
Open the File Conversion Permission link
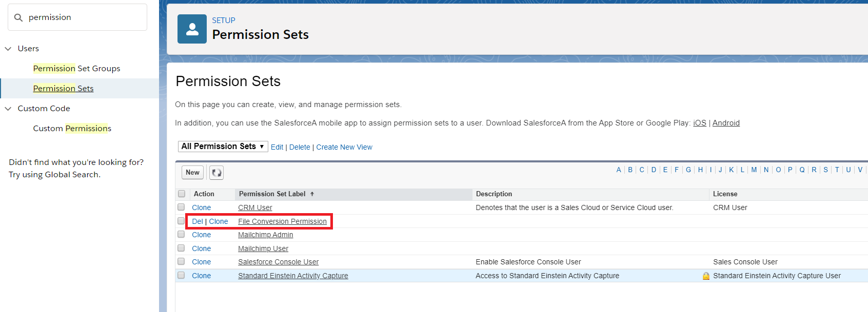(282, 221)
